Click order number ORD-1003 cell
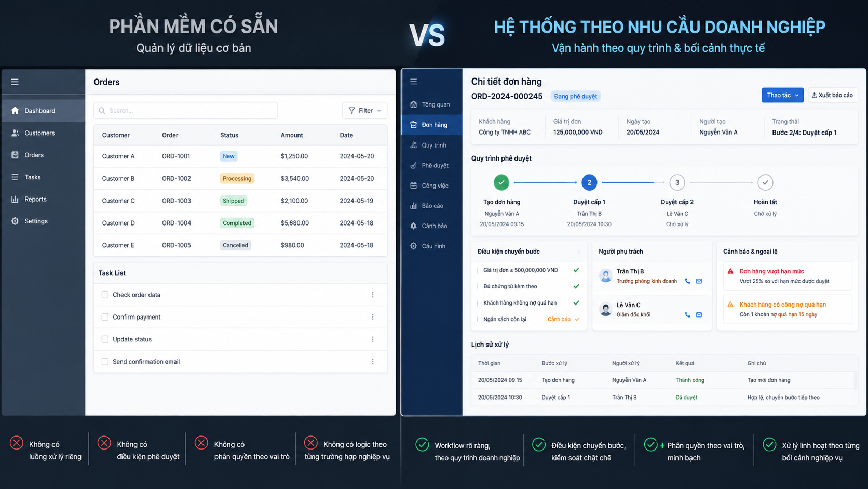868x489 pixels. click(177, 201)
